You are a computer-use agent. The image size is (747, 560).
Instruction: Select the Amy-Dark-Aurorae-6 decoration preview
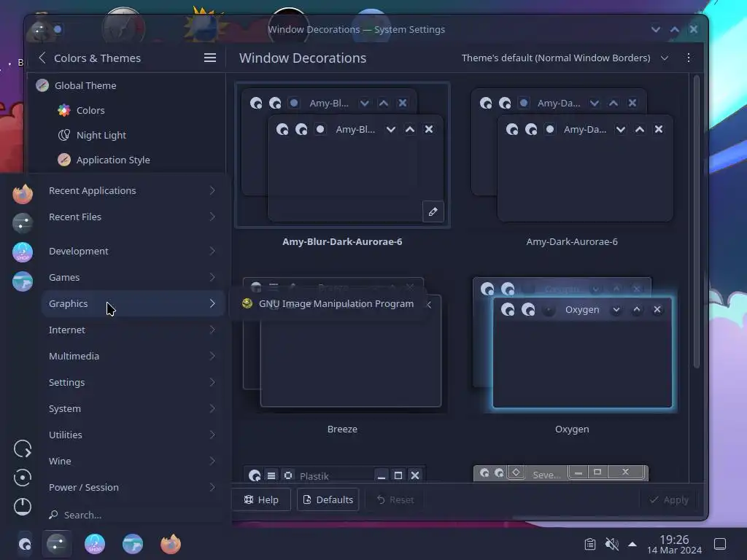572,155
